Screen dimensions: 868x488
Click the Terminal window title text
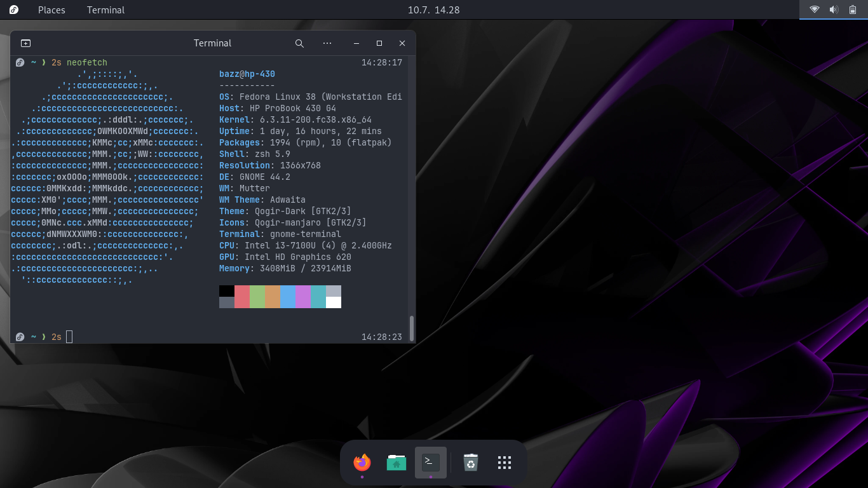[x=212, y=43]
